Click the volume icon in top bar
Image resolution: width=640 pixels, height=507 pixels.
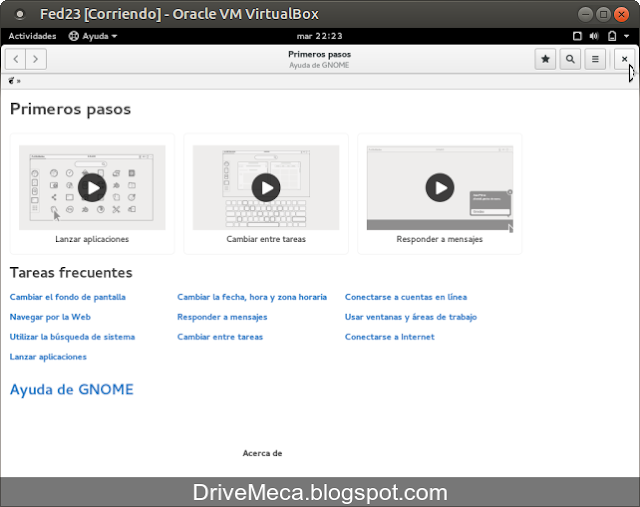click(x=594, y=36)
